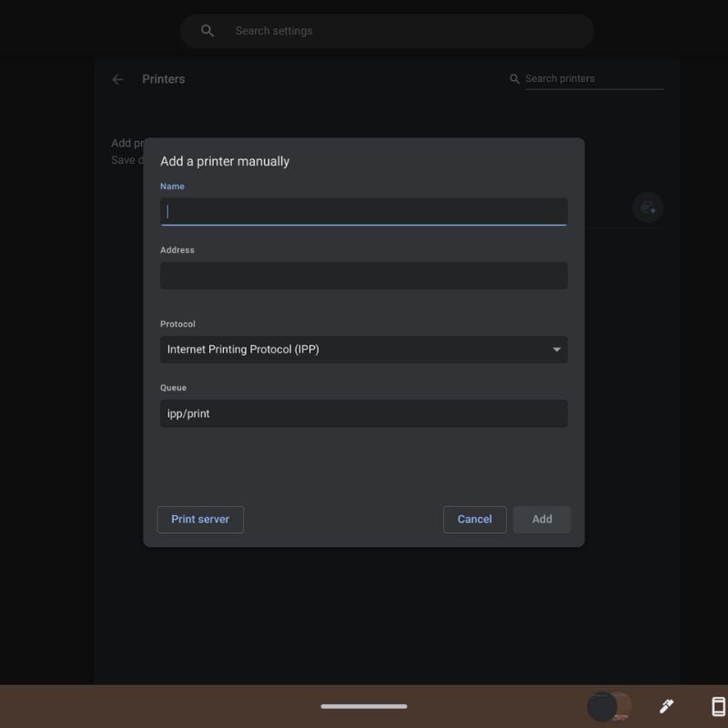
Task: Click the Search printers field
Action: coord(594,79)
